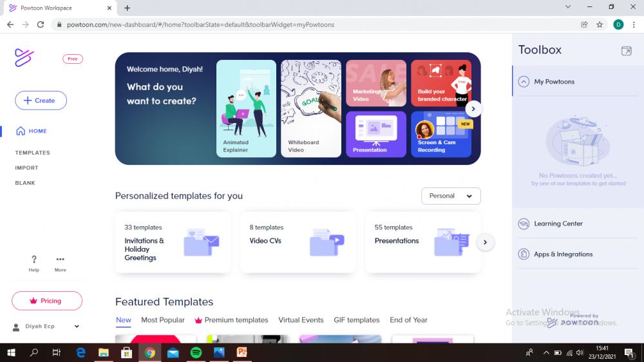Image resolution: width=644 pixels, height=362 pixels.
Task: Open the More options ellipsis icon
Action: pyautogui.click(x=61, y=260)
